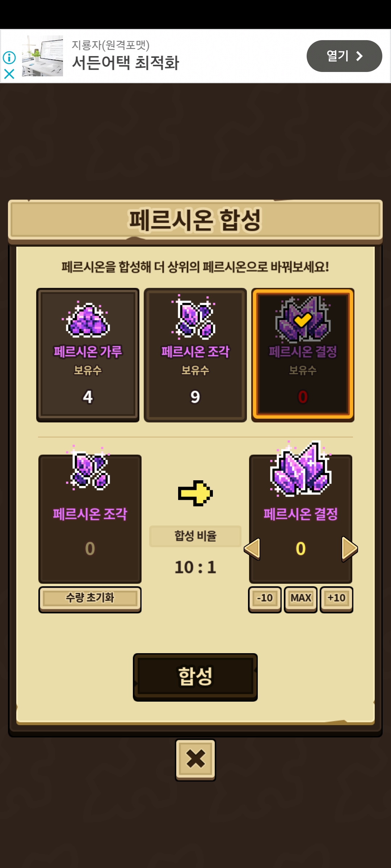The image size is (391, 868).
Task: Subtract ten using the -10 button
Action: coord(265,599)
